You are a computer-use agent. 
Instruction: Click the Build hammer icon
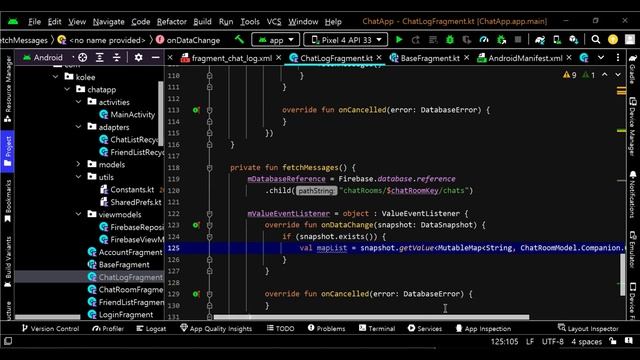point(239,40)
